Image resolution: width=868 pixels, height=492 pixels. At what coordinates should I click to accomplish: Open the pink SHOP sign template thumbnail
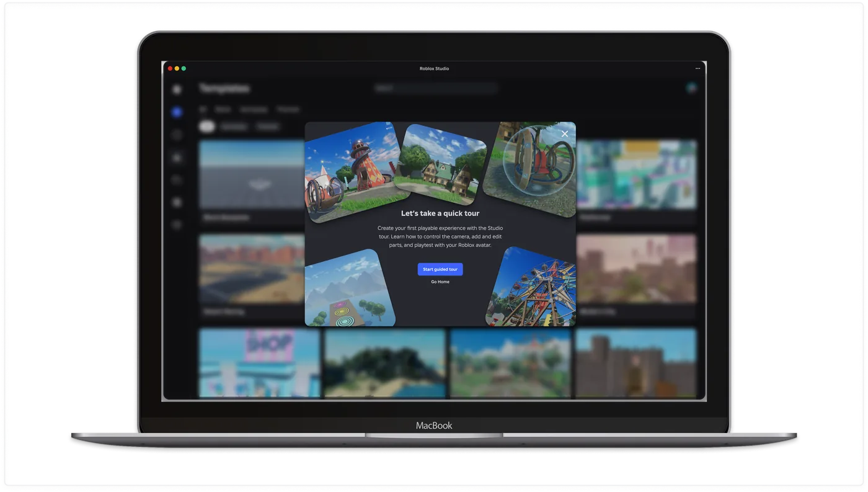point(259,363)
